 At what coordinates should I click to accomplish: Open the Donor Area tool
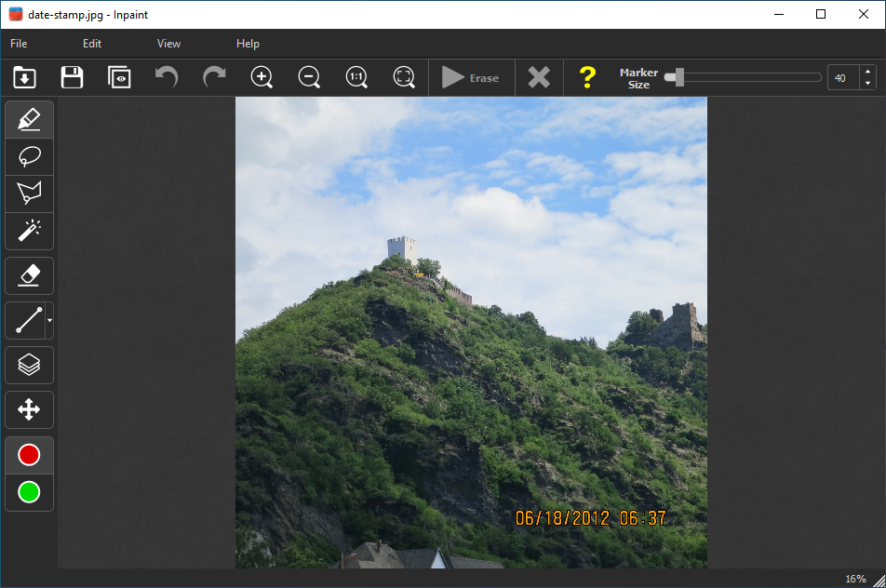[x=29, y=365]
